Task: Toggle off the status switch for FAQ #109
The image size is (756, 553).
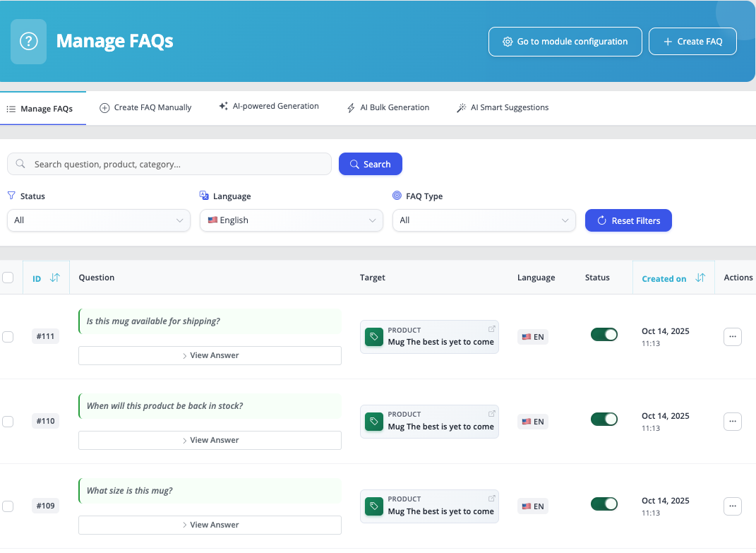Action: pyautogui.click(x=604, y=504)
